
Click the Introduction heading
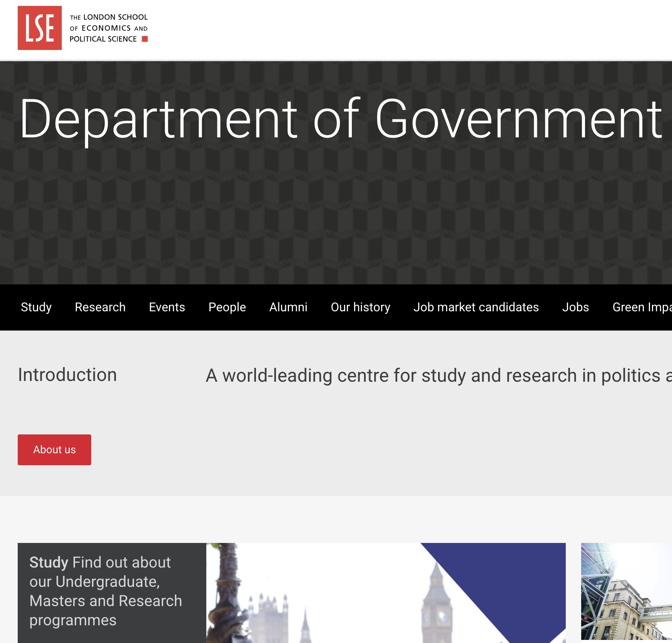(67, 375)
